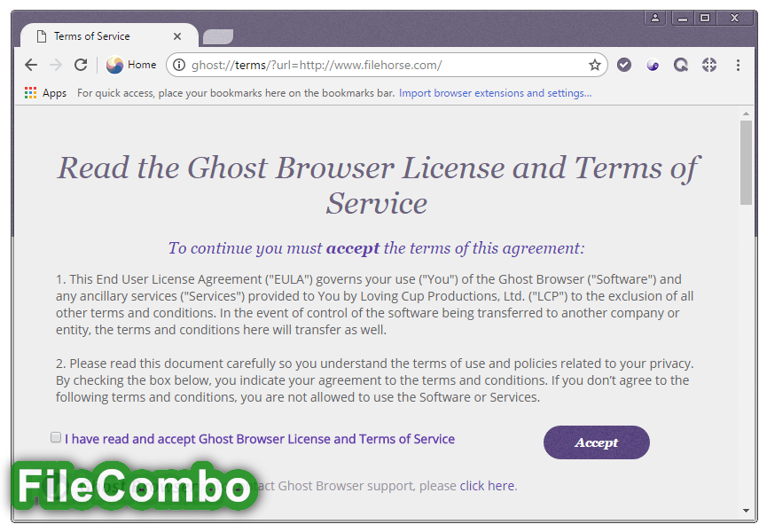The height and width of the screenshot is (532, 767).
Task: Minimize the browser window
Action: coord(683,18)
